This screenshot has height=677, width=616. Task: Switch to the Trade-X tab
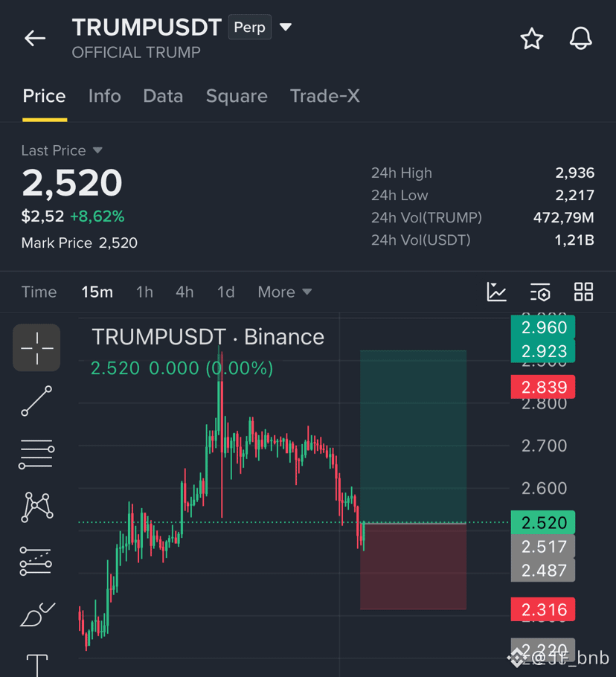coord(324,96)
